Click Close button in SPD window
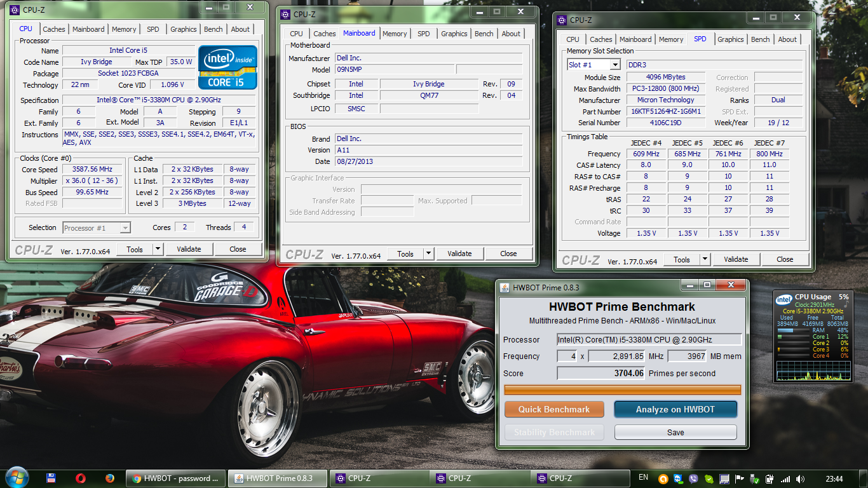 [785, 259]
